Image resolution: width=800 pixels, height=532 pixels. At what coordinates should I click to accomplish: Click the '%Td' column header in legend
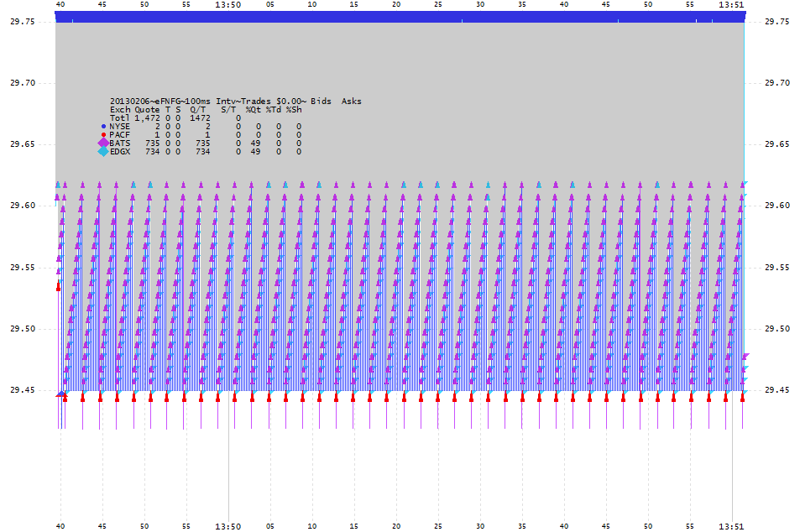click(274, 110)
